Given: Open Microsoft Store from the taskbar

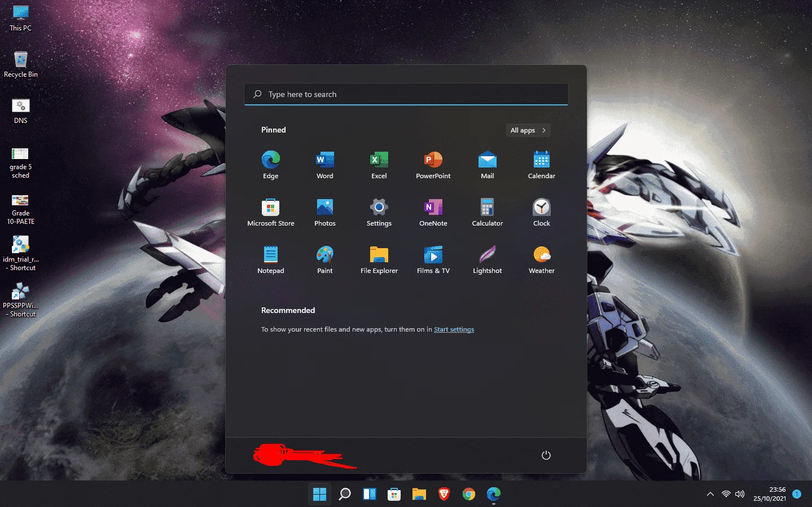Looking at the screenshot, I should coord(394,494).
